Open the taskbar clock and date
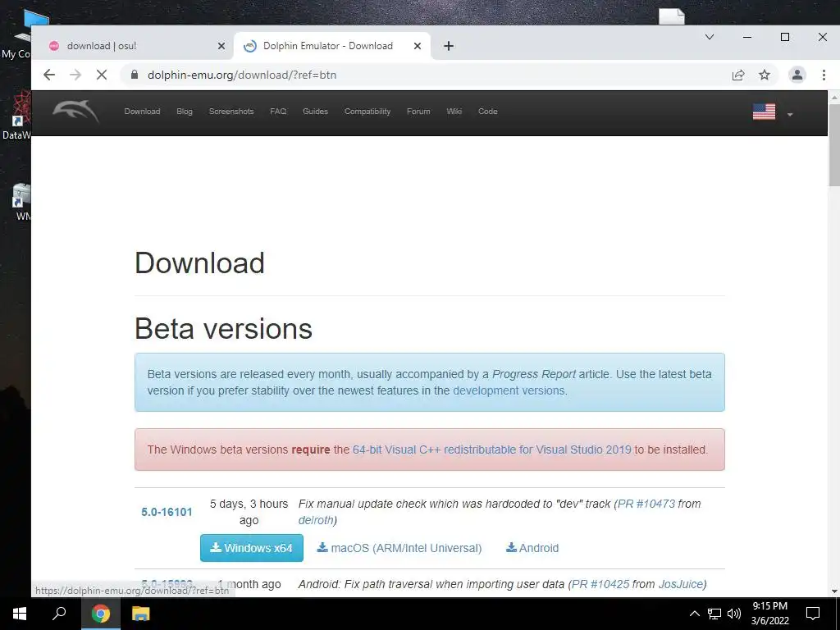The width and height of the screenshot is (840, 630). 769,614
